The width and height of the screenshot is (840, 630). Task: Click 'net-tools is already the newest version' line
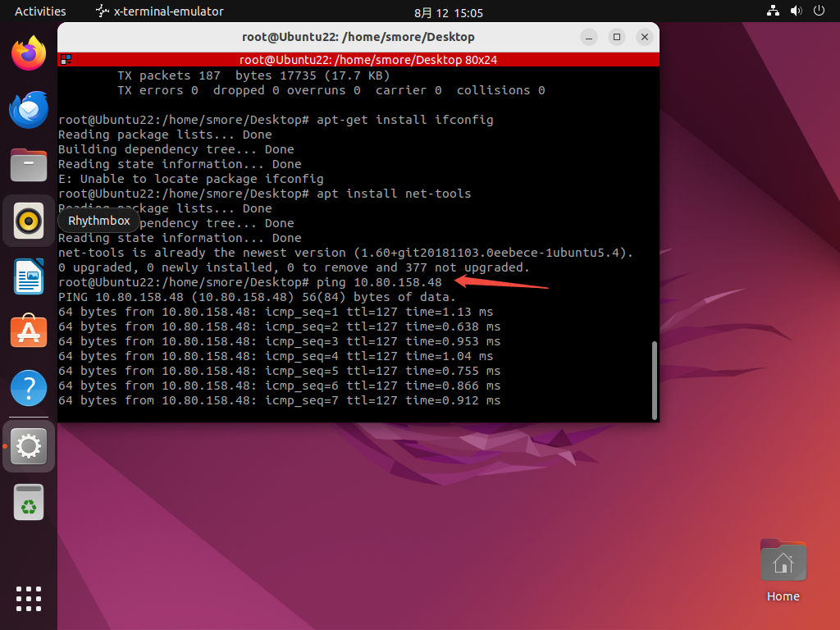[x=345, y=253]
